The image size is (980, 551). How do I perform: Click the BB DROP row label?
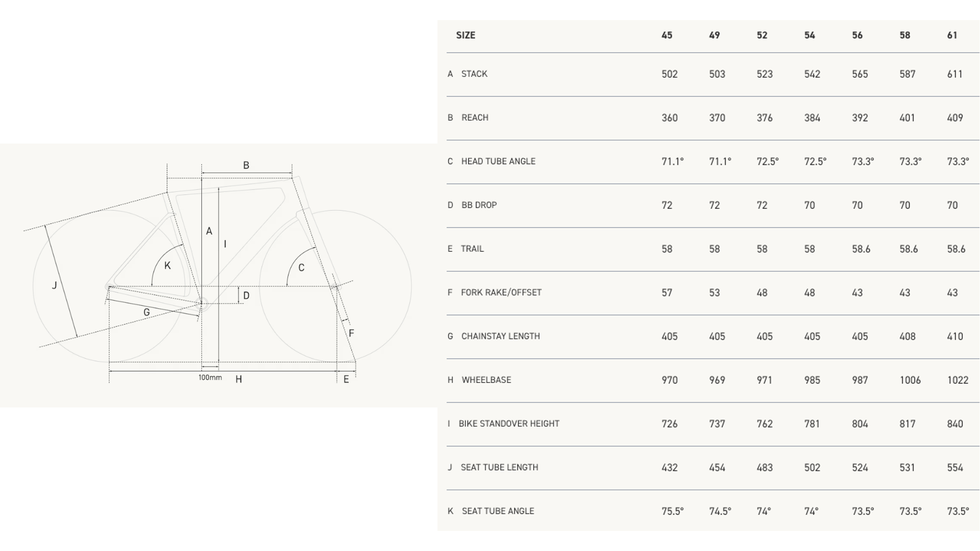pos(478,205)
